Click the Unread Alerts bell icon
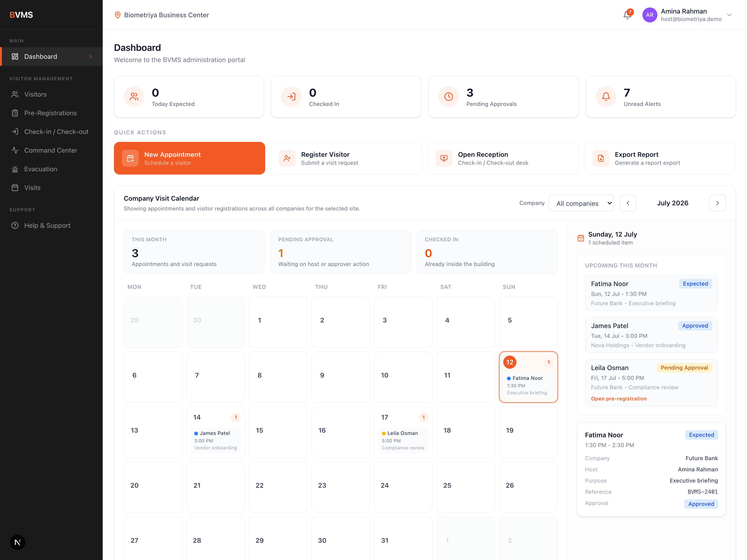This screenshot has height=560, width=747. [606, 97]
